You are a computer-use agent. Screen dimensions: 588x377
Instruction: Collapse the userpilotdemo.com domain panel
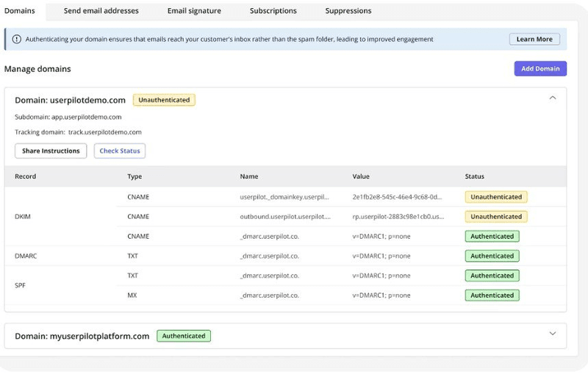tap(553, 98)
